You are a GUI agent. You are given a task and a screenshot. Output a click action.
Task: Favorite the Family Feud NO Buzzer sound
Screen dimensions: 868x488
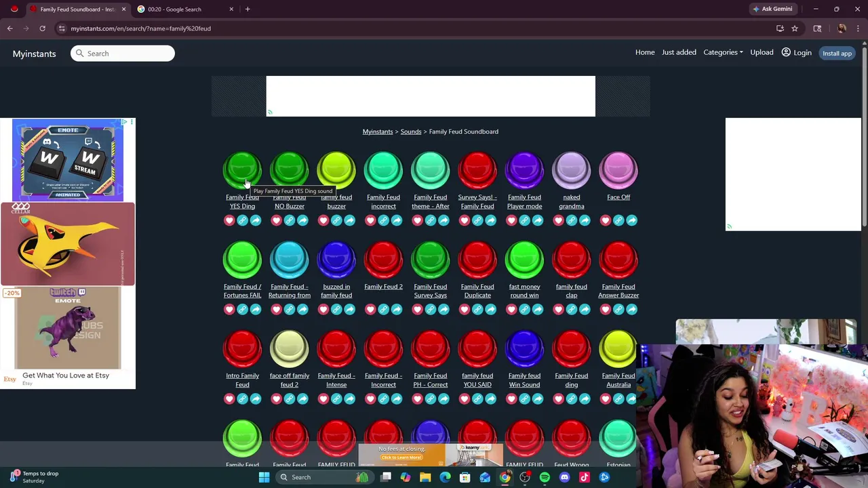click(x=276, y=220)
